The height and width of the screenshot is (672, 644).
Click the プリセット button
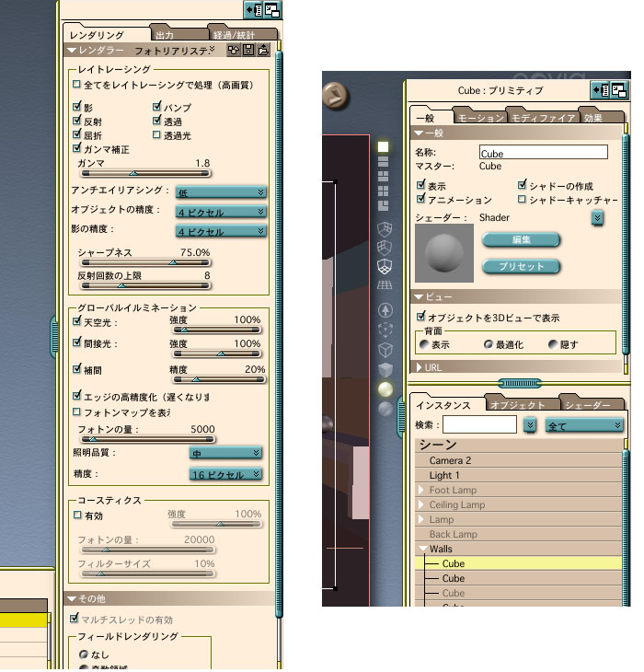click(x=521, y=266)
